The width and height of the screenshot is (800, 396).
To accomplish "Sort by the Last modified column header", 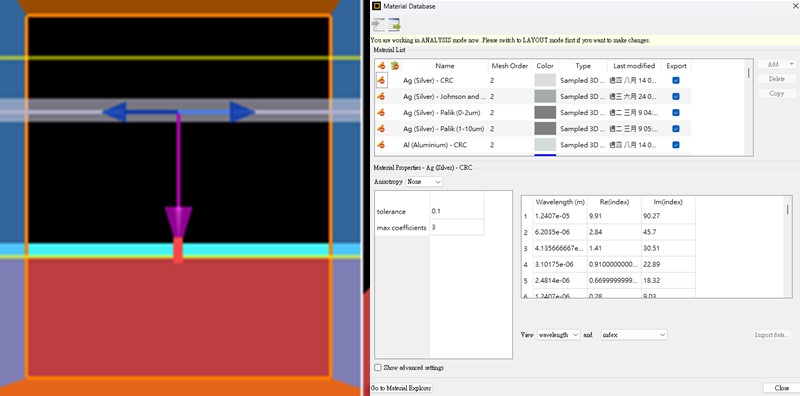I will click(x=634, y=66).
